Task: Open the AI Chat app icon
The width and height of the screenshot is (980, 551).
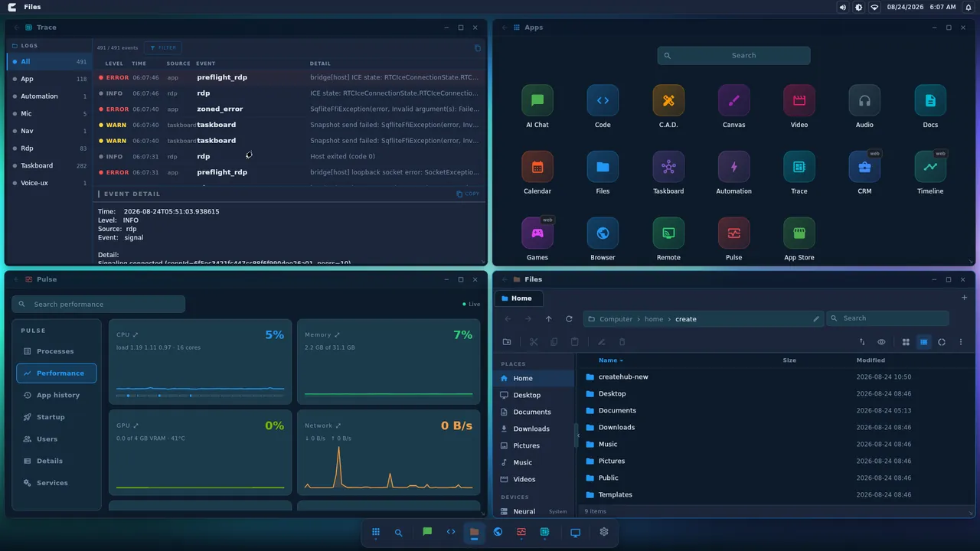Action: (x=537, y=100)
